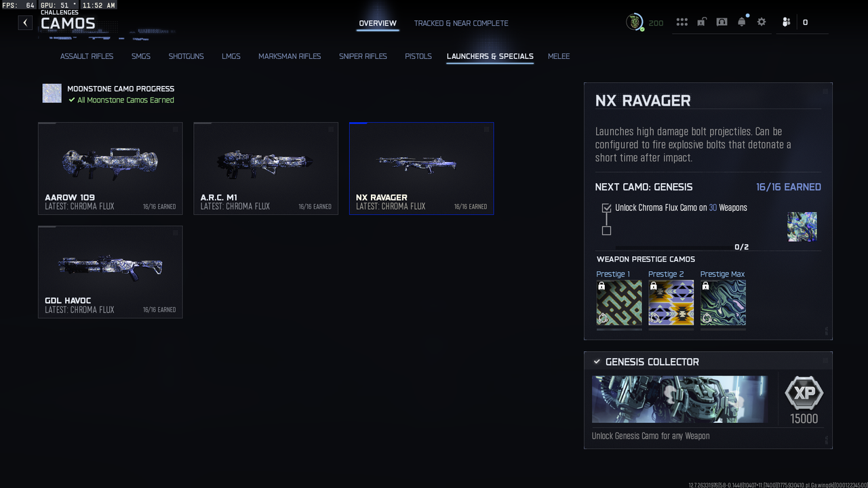This screenshot has height=488, width=868.
Task: Open notifications bell
Action: coord(742,22)
